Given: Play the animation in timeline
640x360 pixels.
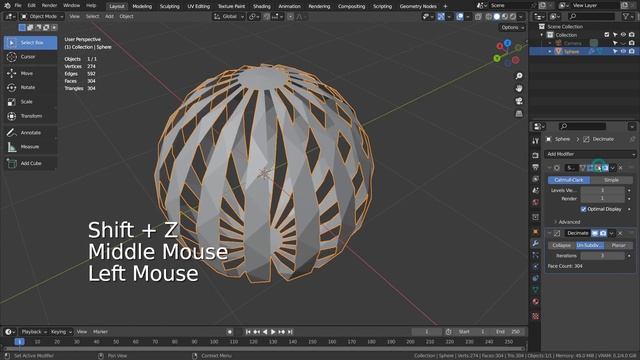Looking at the screenshot, I should pos(273,332).
